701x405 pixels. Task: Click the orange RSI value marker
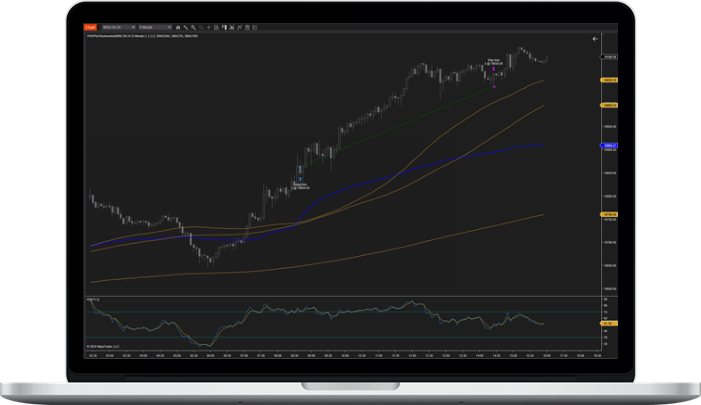click(x=607, y=323)
